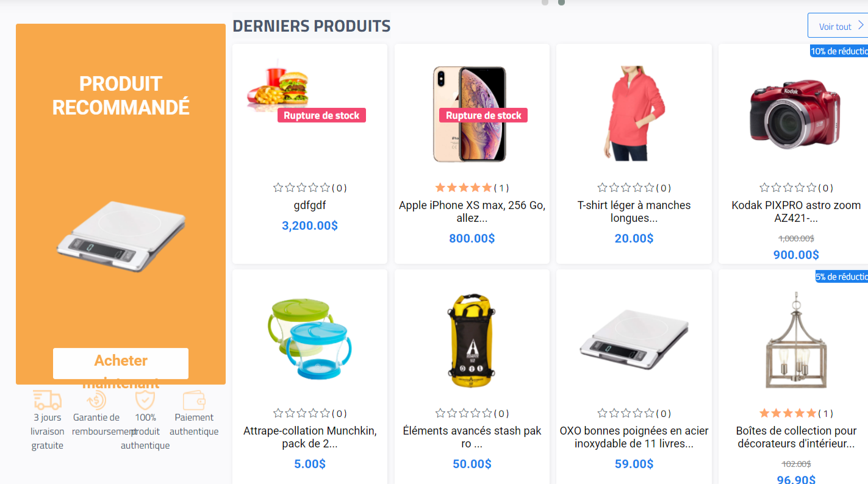
Task: Click the star rating of iPhone XS max
Action: coord(464,188)
